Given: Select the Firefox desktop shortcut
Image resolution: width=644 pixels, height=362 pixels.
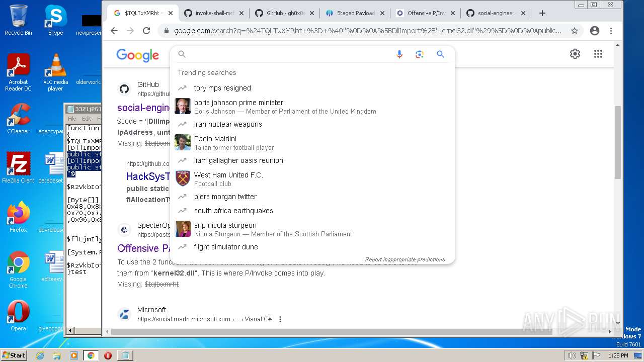Looking at the screenshot, I should coord(18,217).
